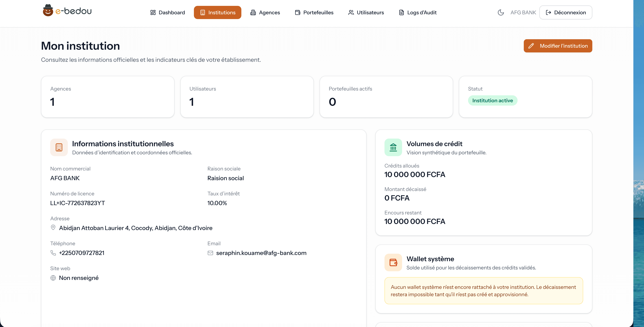
Task: Click the logout arrow icon in Déconnexion
Action: tap(549, 12)
